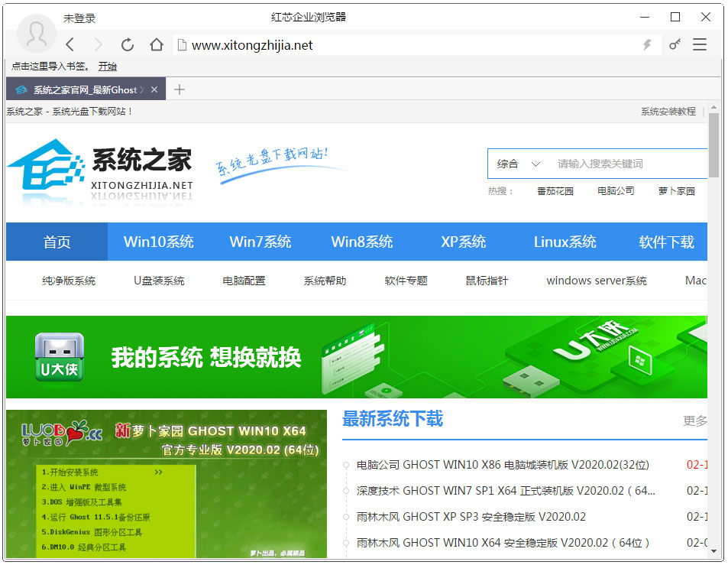Close the 系统之家官网 tab
728x565 pixels.
(154, 89)
